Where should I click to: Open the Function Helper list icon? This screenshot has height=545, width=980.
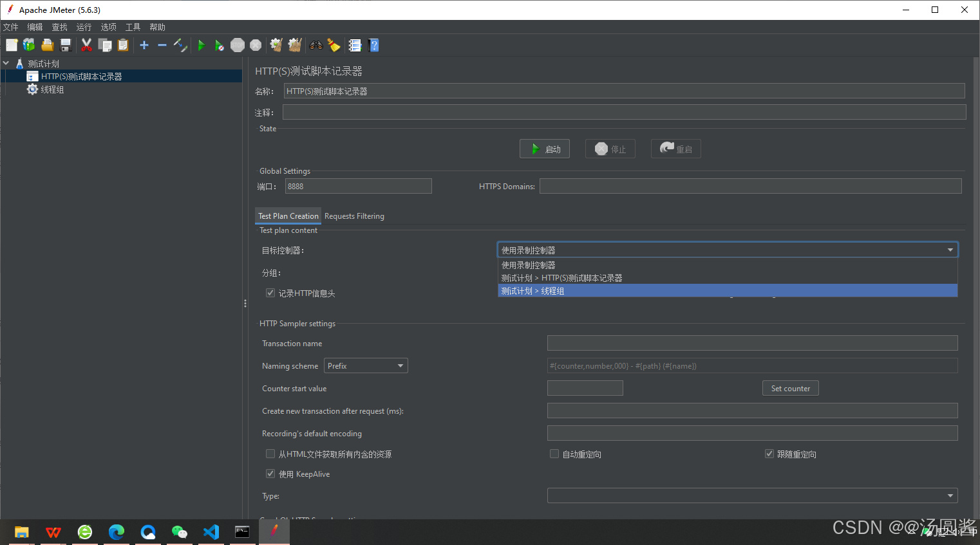(x=355, y=45)
